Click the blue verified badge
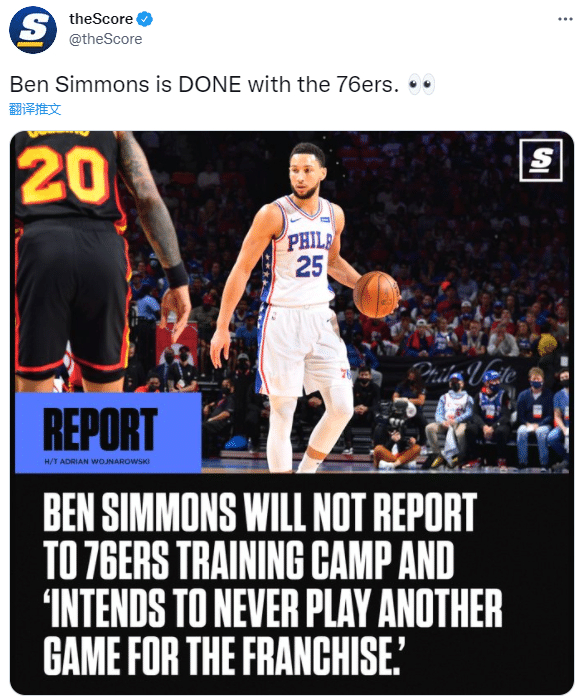This screenshot has height=698, width=576. tap(145, 19)
